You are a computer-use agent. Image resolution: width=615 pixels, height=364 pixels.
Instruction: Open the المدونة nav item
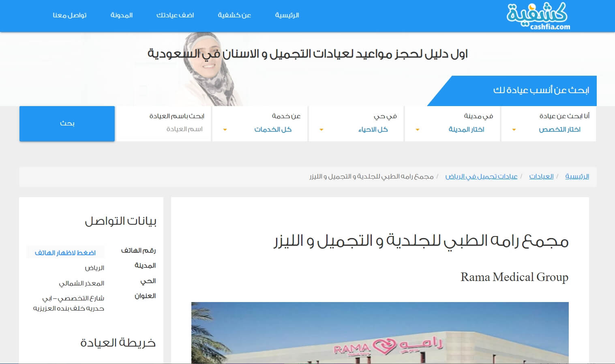(122, 15)
